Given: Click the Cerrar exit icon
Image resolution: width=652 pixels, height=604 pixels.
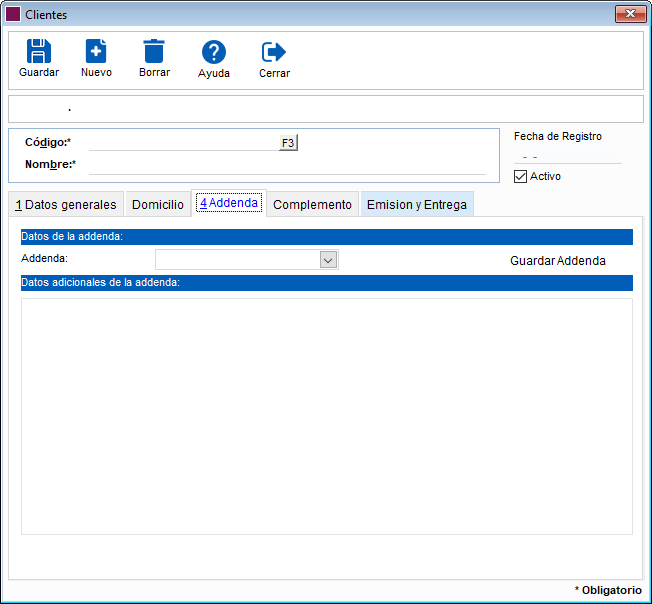Looking at the screenshot, I should [273, 52].
